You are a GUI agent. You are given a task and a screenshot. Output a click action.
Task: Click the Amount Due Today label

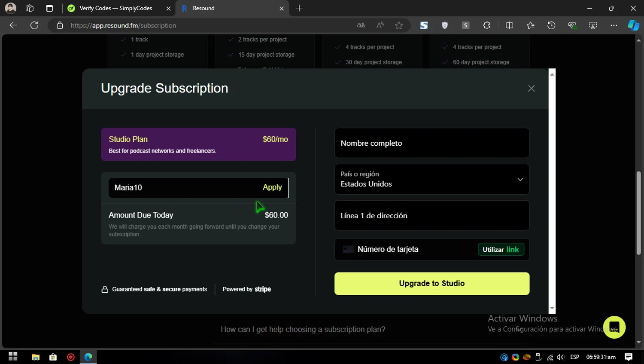141,215
